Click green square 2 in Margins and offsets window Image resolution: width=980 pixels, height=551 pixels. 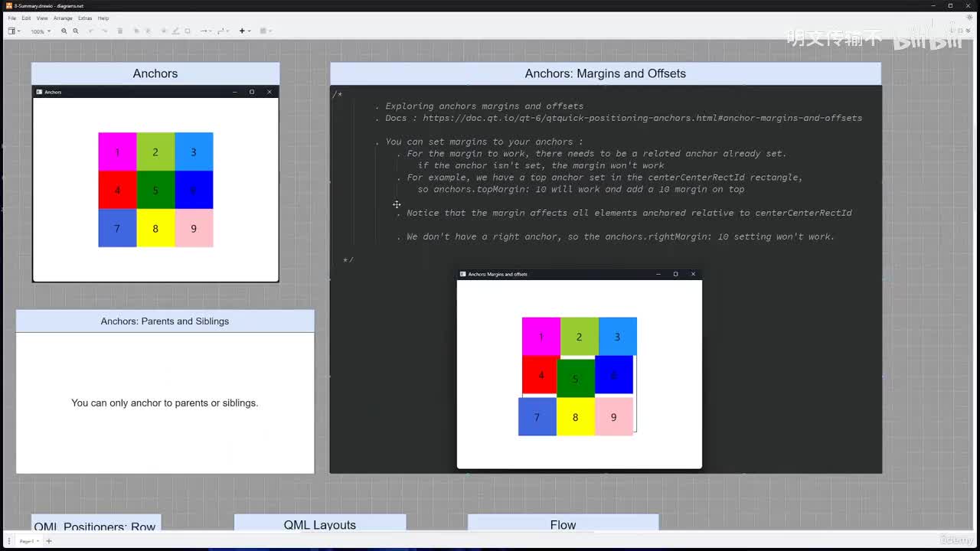[580, 337]
